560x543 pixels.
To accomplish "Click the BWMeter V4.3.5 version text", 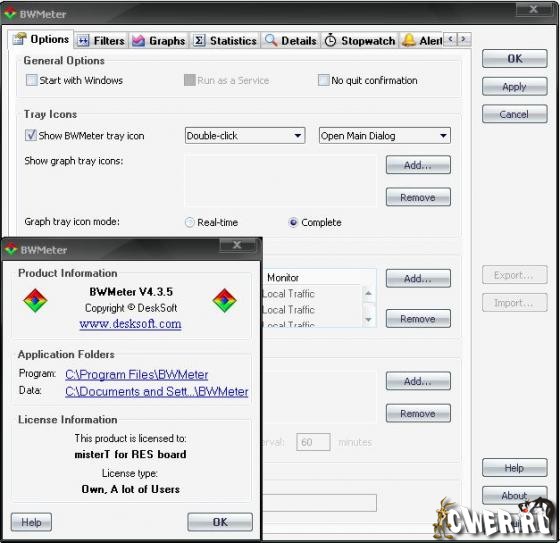I will coord(131,292).
